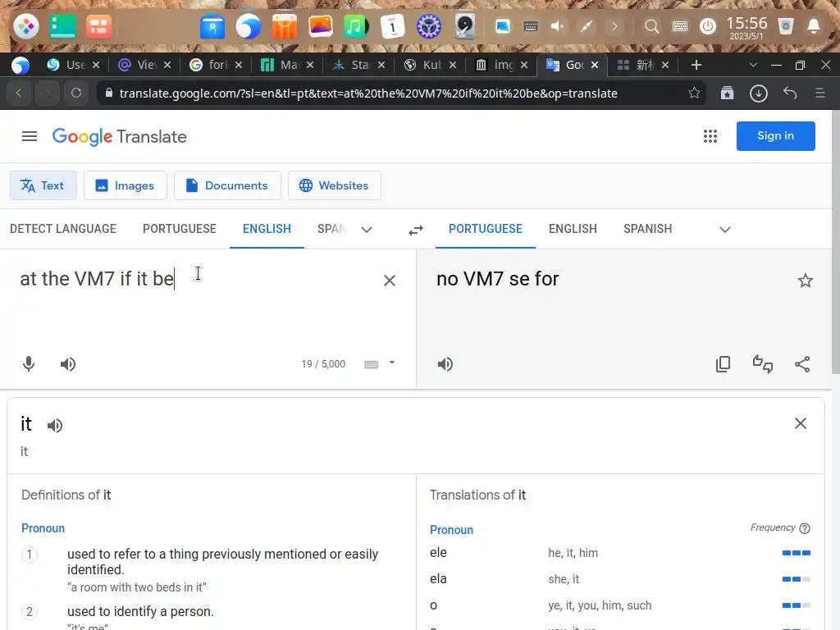Open the system launcher icon
The image size is (840, 630).
(25, 26)
